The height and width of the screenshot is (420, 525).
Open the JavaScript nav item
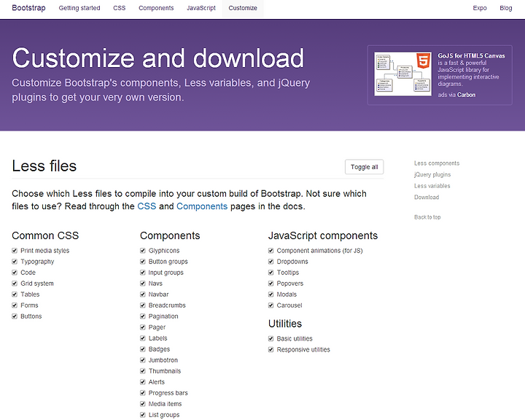coord(201,8)
